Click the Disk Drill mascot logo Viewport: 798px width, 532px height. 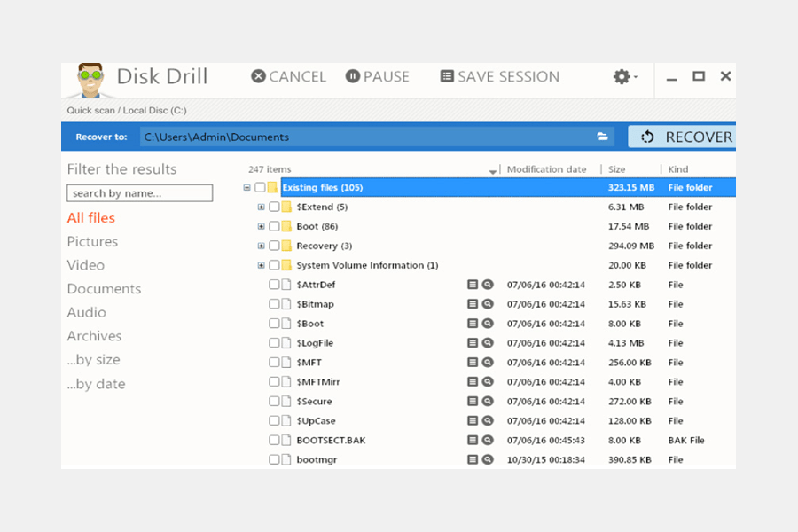(90, 80)
